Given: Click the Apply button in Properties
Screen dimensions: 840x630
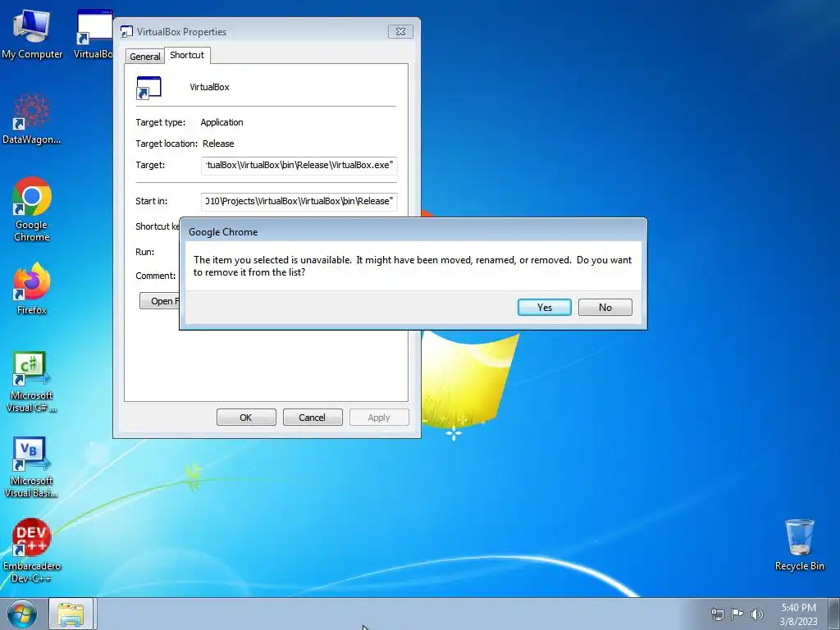Looking at the screenshot, I should point(379,418).
